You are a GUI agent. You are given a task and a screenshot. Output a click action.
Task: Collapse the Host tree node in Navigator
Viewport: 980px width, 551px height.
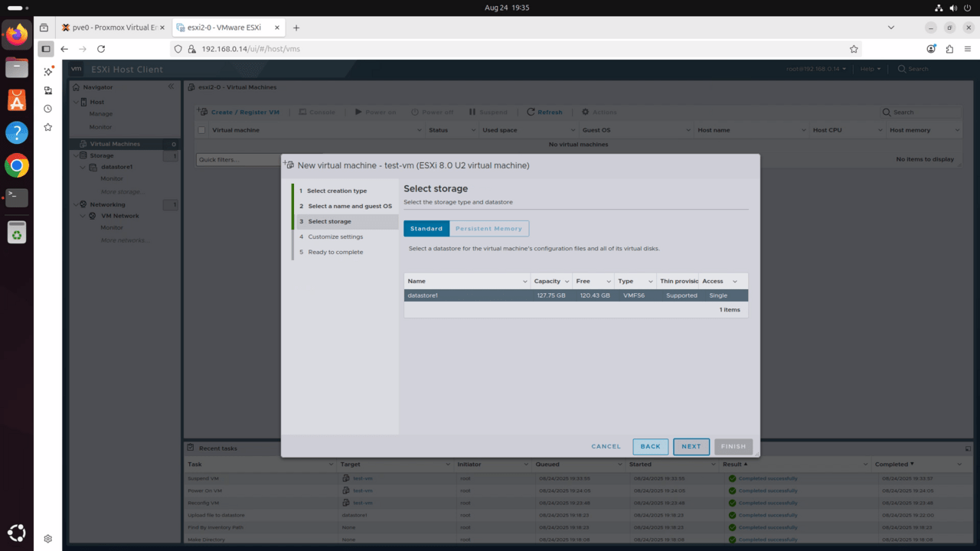[76, 102]
